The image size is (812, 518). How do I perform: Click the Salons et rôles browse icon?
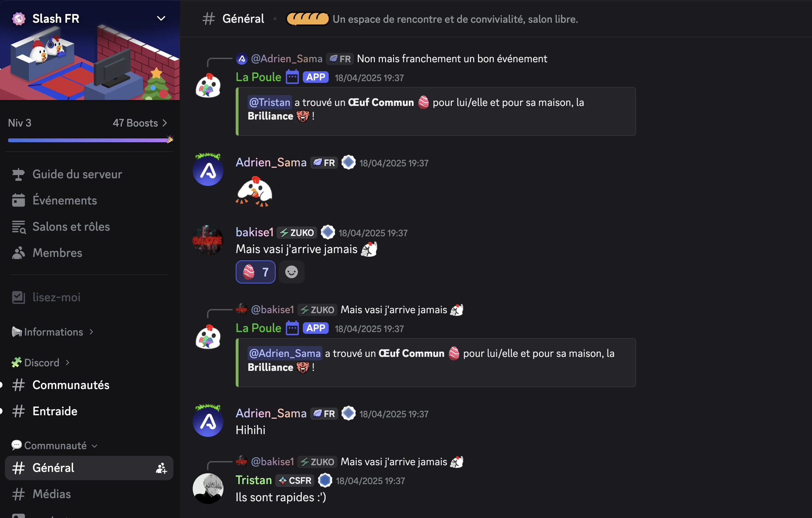point(19,227)
